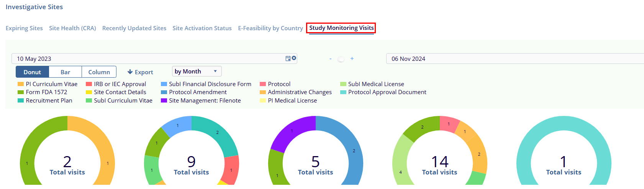Open the Expiring Sites tab
Image resolution: width=644 pixels, height=189 pixels.
[x=24, y=28]
